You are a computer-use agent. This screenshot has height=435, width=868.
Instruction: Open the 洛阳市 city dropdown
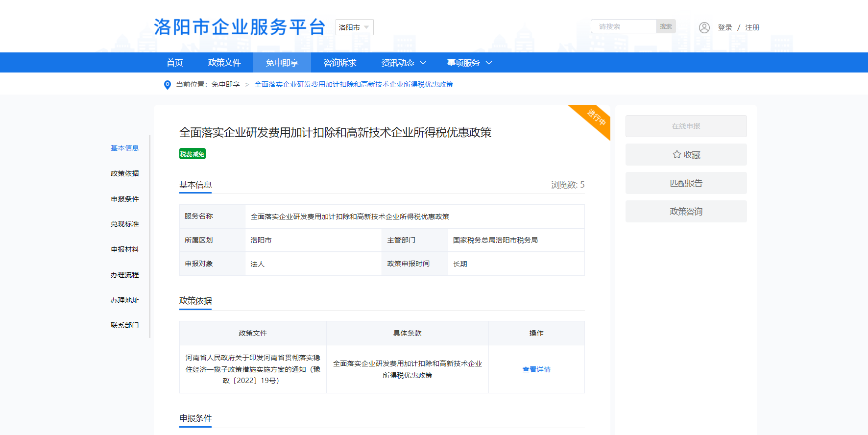click(354, 27)
